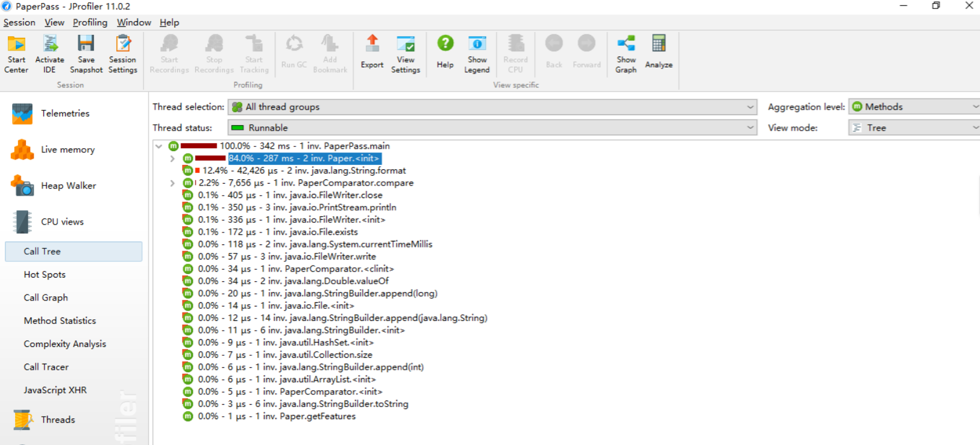Open the Start Center

pos(16,54)
